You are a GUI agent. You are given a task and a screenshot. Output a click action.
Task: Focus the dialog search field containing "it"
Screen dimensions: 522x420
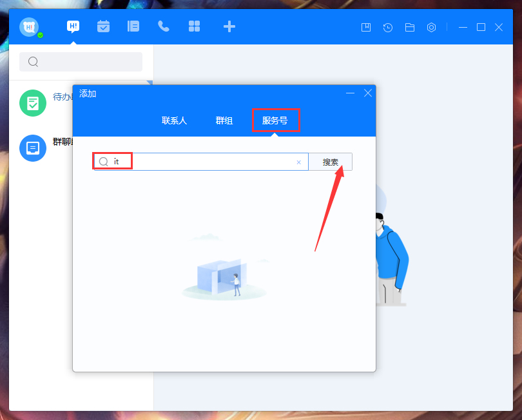pyautogui.click(x=201, y=162)
